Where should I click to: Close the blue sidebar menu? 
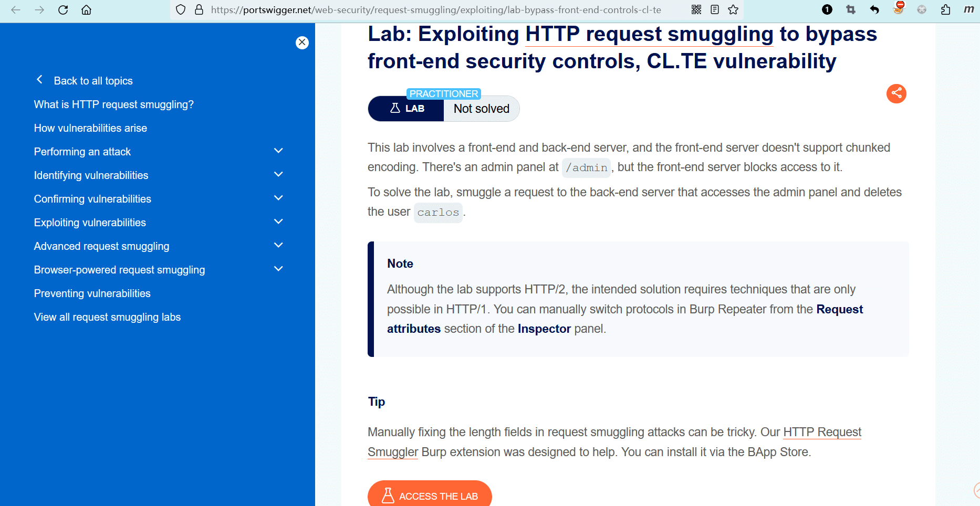tap(302, 43)
